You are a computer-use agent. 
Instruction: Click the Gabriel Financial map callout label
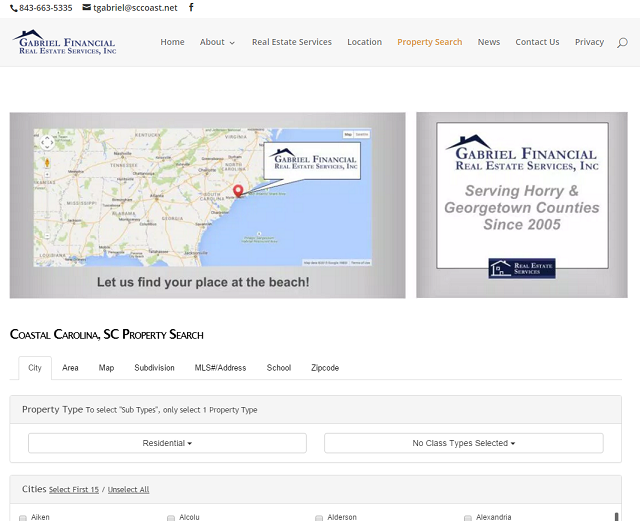pyautogui.click(x=312, y=161)
